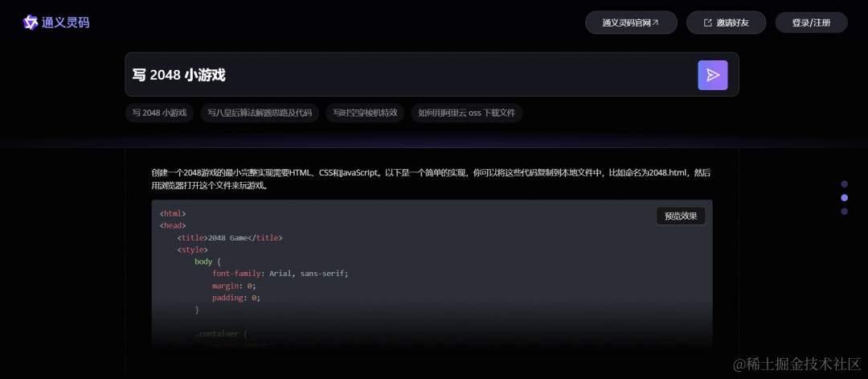Open 登录/注册 button

pos(811,23)
